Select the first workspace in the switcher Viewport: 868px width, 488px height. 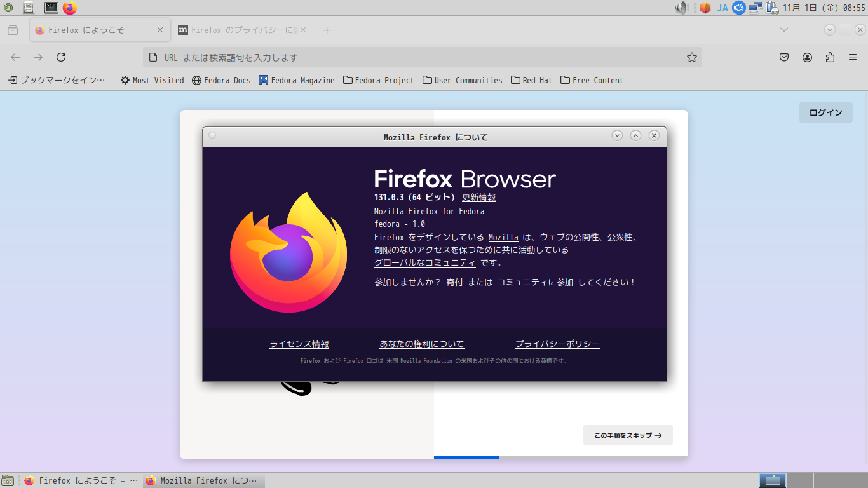773,480
